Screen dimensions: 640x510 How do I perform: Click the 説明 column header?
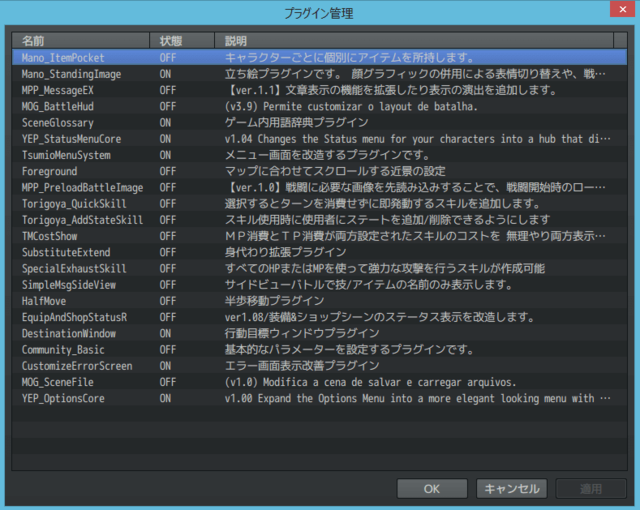coord(414,41)
